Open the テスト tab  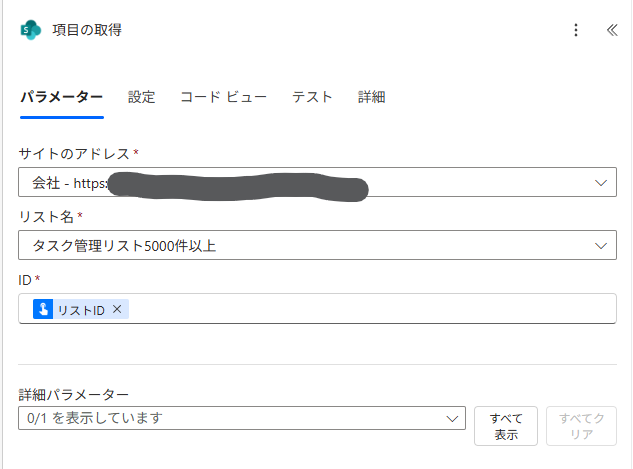click(x=312, y=97)
